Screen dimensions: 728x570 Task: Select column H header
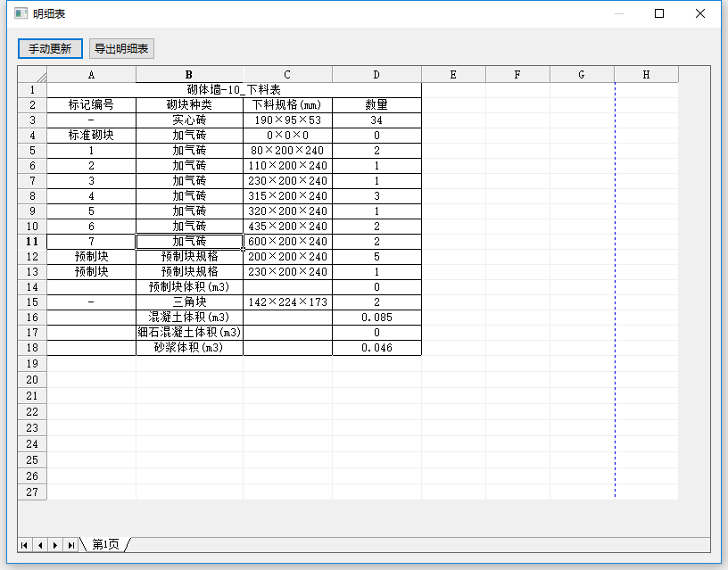click(x=646, y=75)
